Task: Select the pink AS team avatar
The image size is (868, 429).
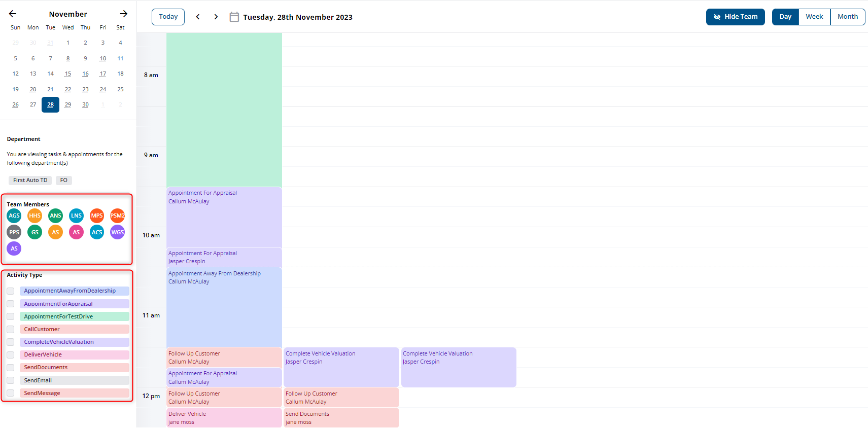Action: 76,232
